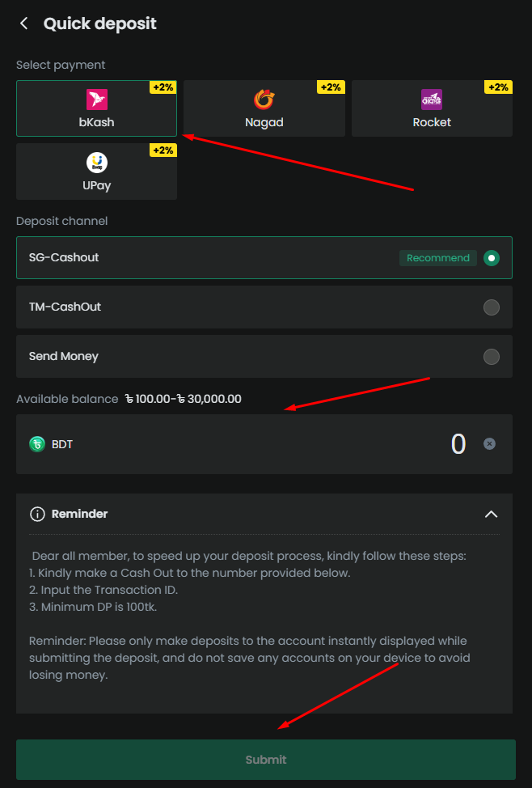Click the orange Nagad logo icon
The width and height of the screenshot is (532, 788).
click(x=264, y=100)
